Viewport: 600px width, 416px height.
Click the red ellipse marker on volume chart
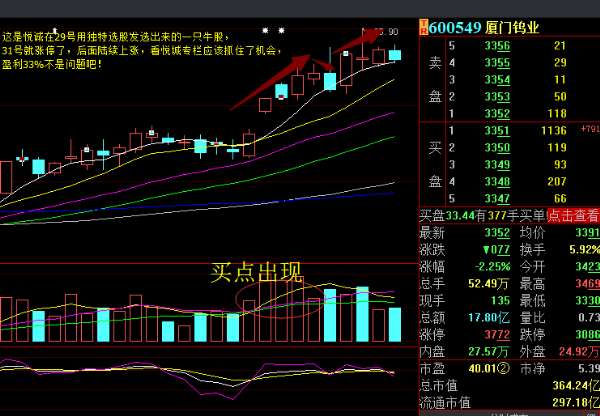280,300
